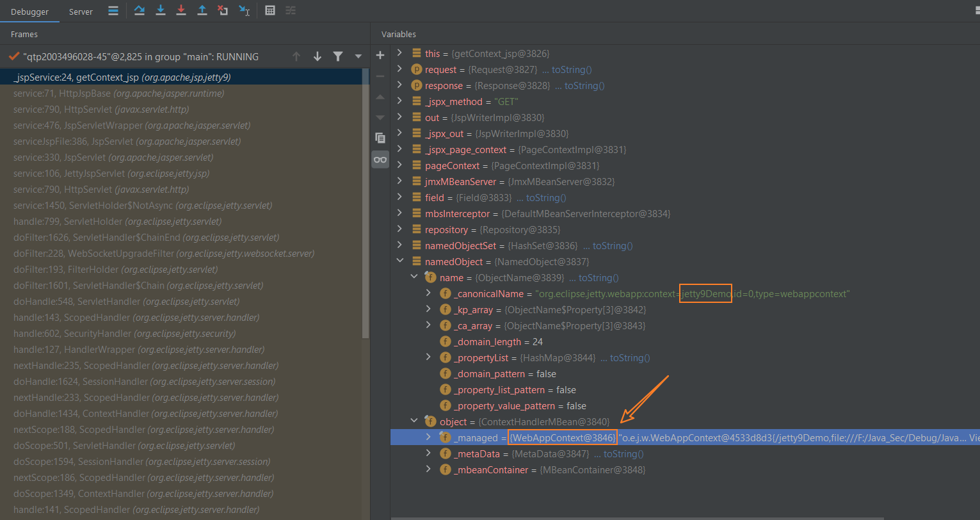The image size is (980, 520).
Task: Click the Show Execution Point icon
Action: click(113, 10)
